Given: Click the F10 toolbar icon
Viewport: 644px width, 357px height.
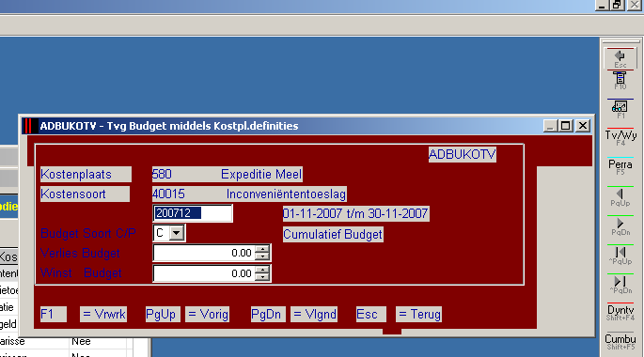Looking at the screenshot, I should 620,81.
